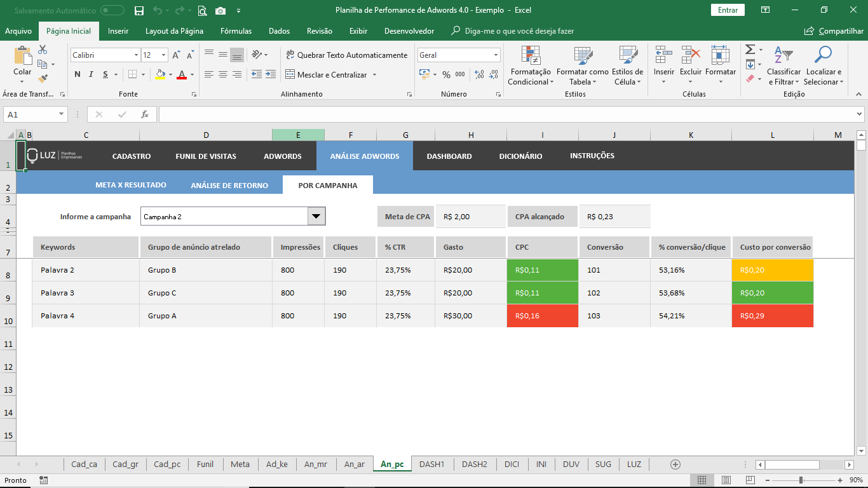Click the zoom slider handle
868x488 pixels.
coord(801,480)
